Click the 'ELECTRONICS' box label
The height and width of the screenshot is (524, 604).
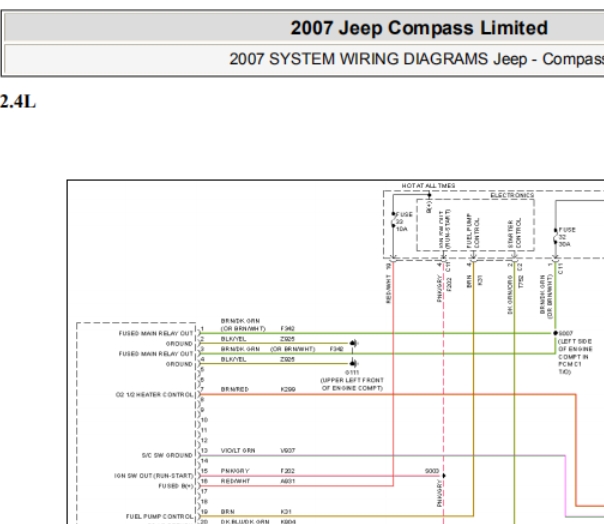point(512,195)
